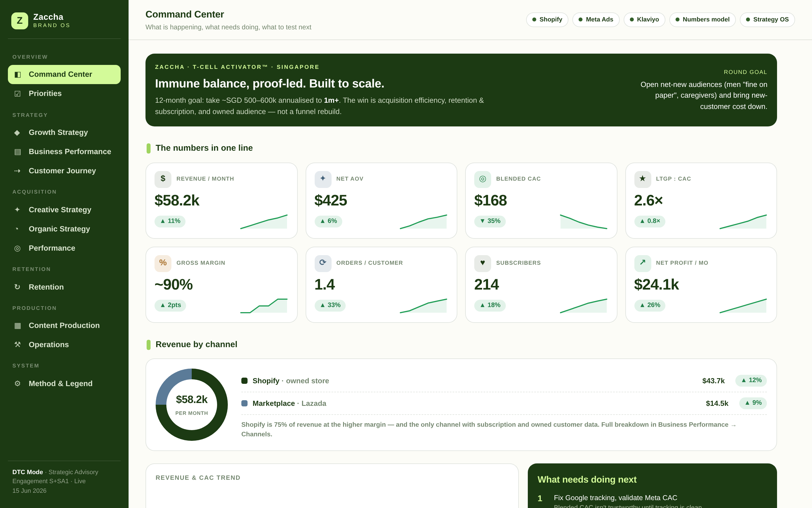Click the $24.1k net profit value

(656, 284)
